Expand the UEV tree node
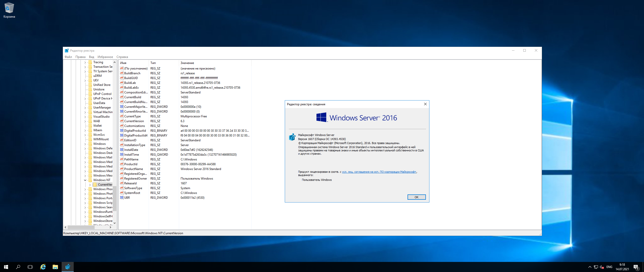The image size is (644, 272). [x=85, y=80]
